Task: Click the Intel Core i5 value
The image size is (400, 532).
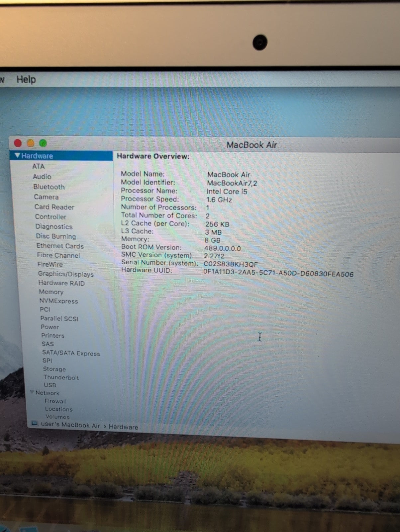Action: coord(227,192)
